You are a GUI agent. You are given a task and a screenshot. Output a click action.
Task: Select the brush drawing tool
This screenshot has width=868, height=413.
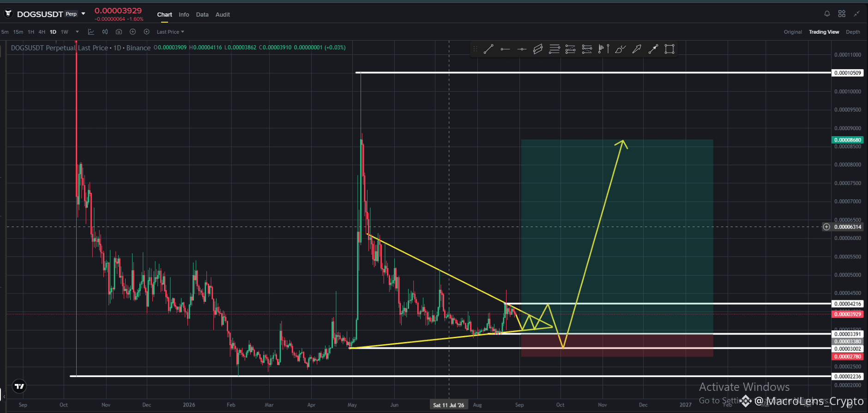[620, 49]
